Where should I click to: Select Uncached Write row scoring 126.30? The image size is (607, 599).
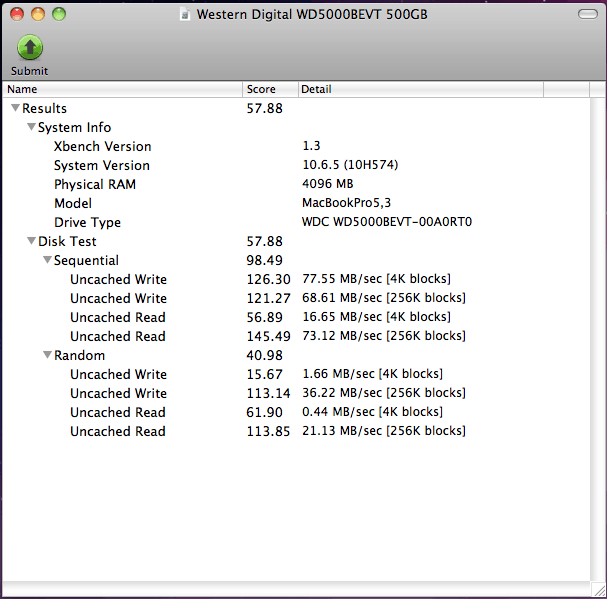[296, 279]
